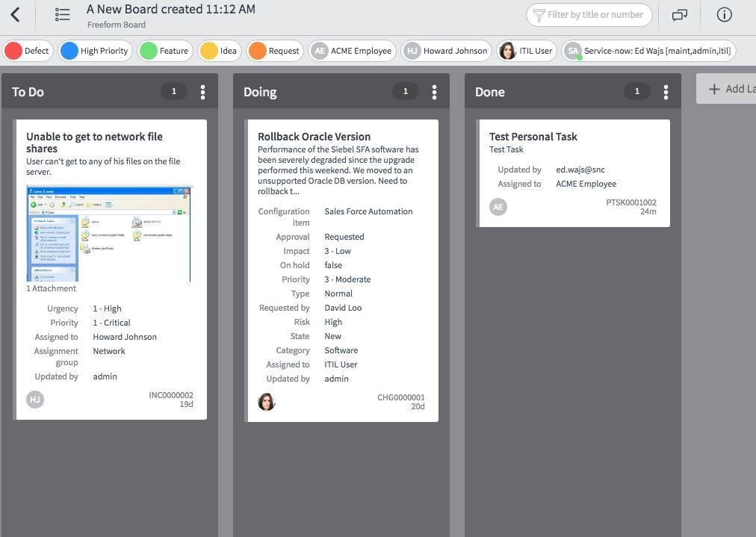
Task: Click the PTSK0001002 number
Action: coord(630,202)
